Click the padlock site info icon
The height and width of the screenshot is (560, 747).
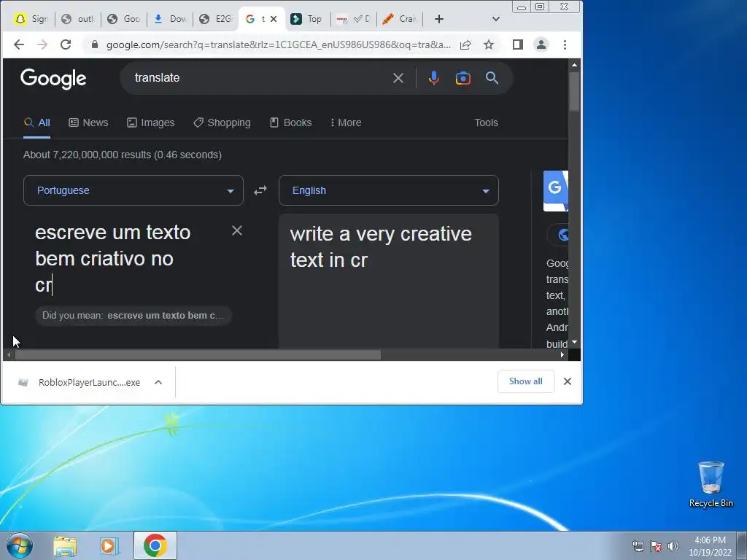pos(95,44)
